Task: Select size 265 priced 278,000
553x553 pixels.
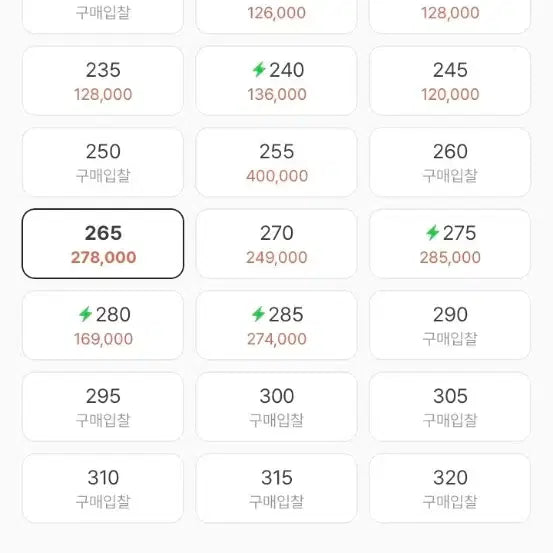Action: click(103, 244)
